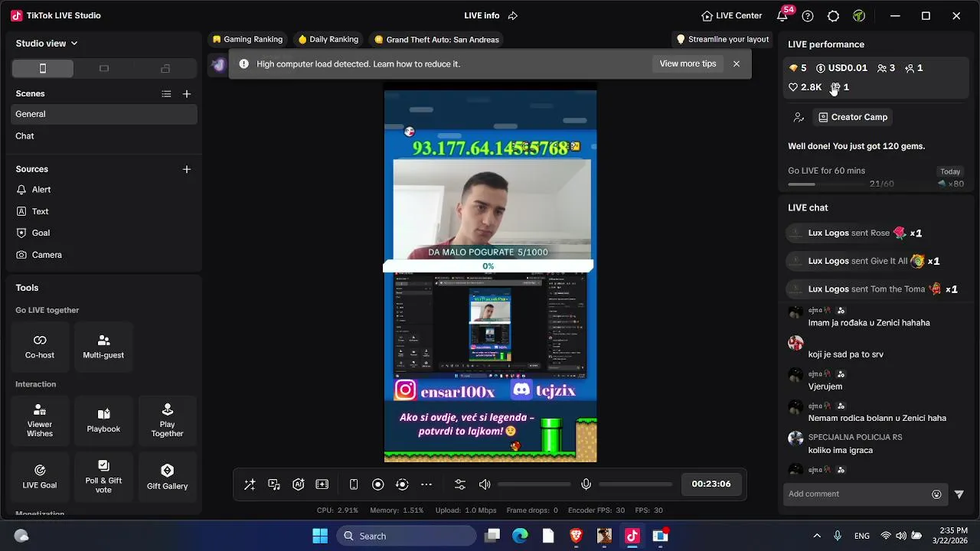Screen dimensions: 980x551
Task: Select the Text source
Action: [104, 211]
